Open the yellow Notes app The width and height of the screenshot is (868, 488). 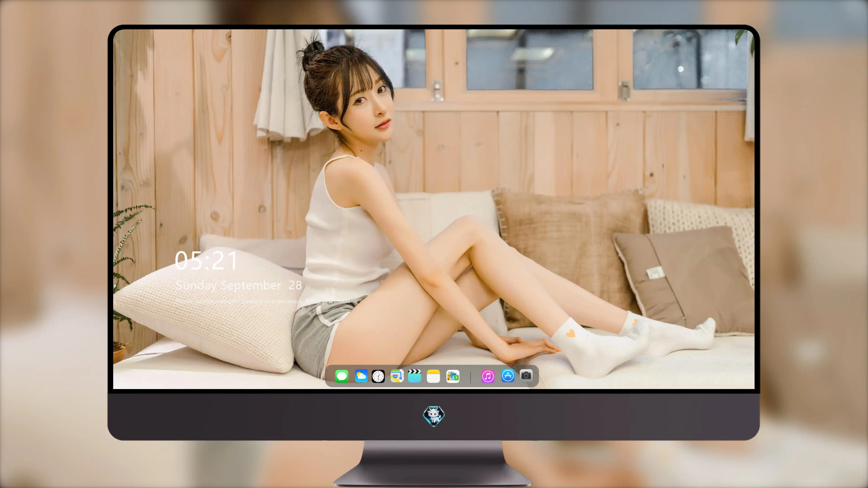[x=433, y=376]
